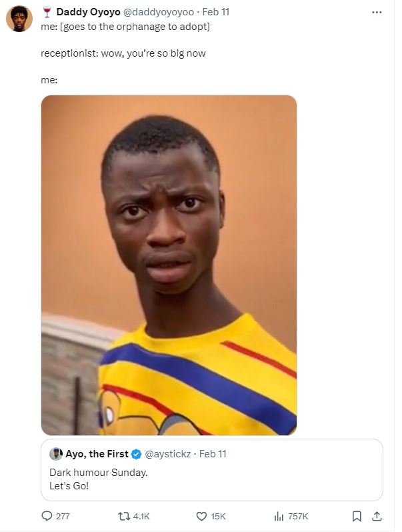This screenshot has width=402, height=532.
Task: Click the Daddy Oyoyo display name
Action: tap(88, 12)
